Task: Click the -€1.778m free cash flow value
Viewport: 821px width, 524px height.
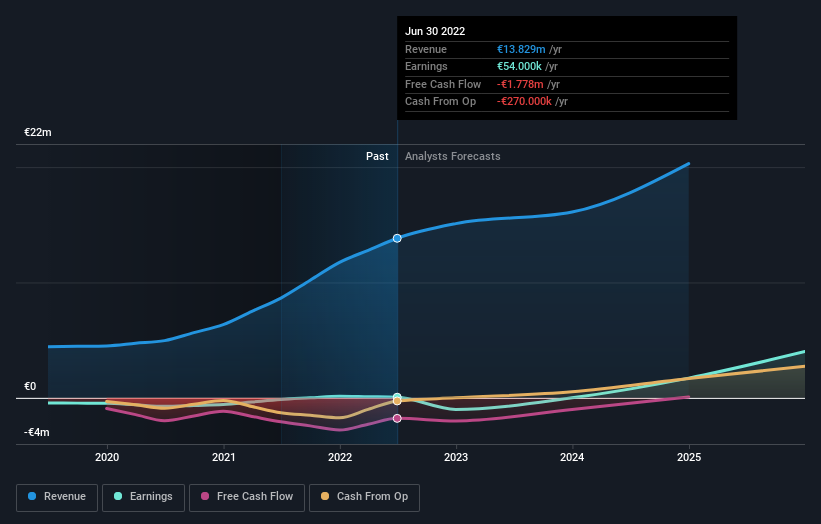Action: (520, 84)
